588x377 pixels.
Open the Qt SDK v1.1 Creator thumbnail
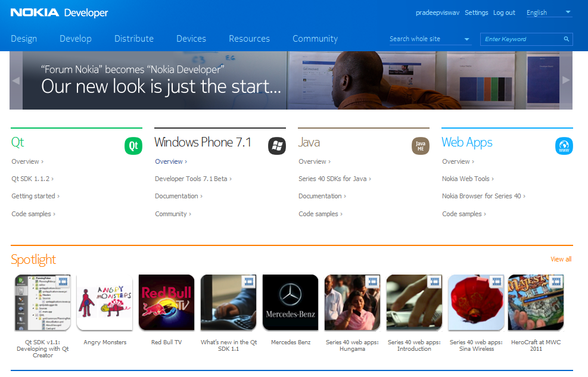[43, 303]
